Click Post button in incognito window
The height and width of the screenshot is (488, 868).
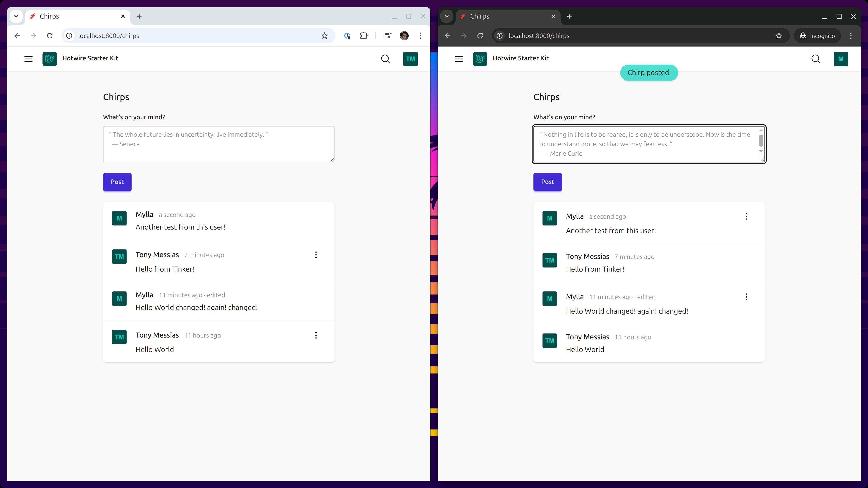coord(547,182)
